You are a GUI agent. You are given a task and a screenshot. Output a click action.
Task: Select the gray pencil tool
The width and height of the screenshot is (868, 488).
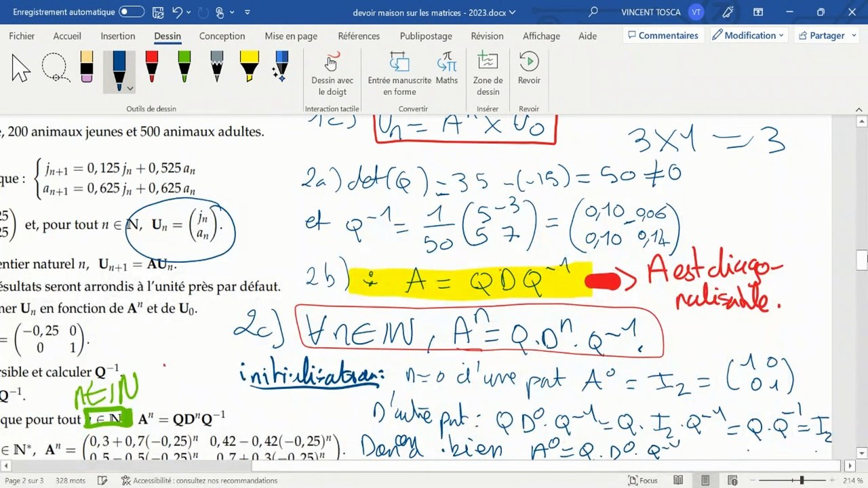(x=216, y=68)
